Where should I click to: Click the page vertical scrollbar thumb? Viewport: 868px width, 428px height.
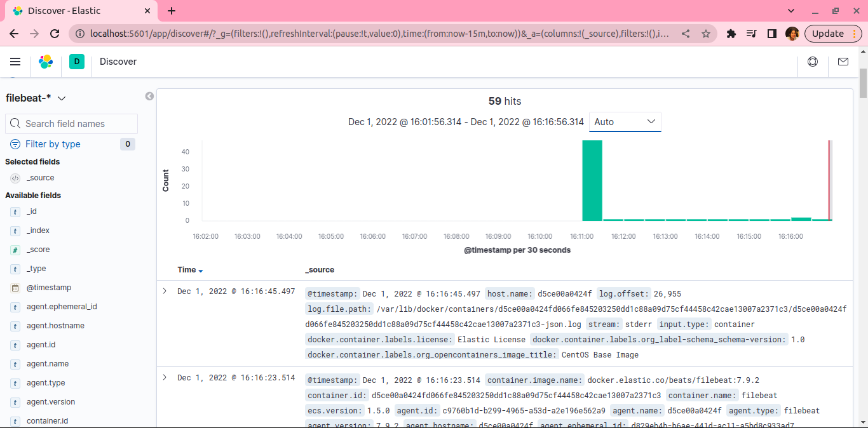864,83
